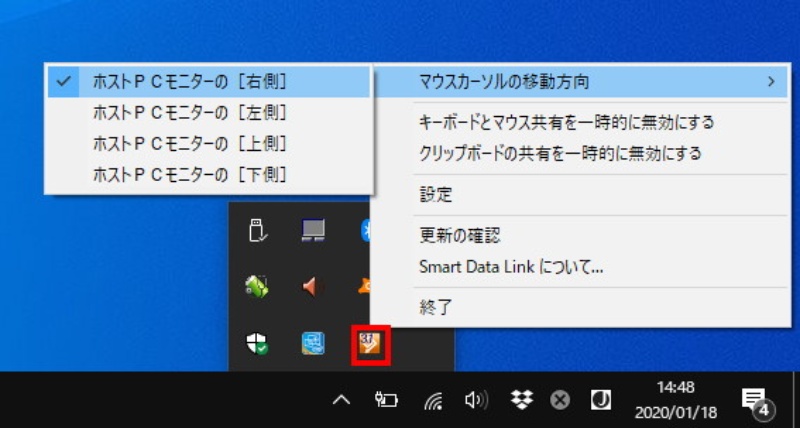Screen dimensions: 800x428
Task: Choose 更新の確認 menu entry
Action: (x=581, y=236)
